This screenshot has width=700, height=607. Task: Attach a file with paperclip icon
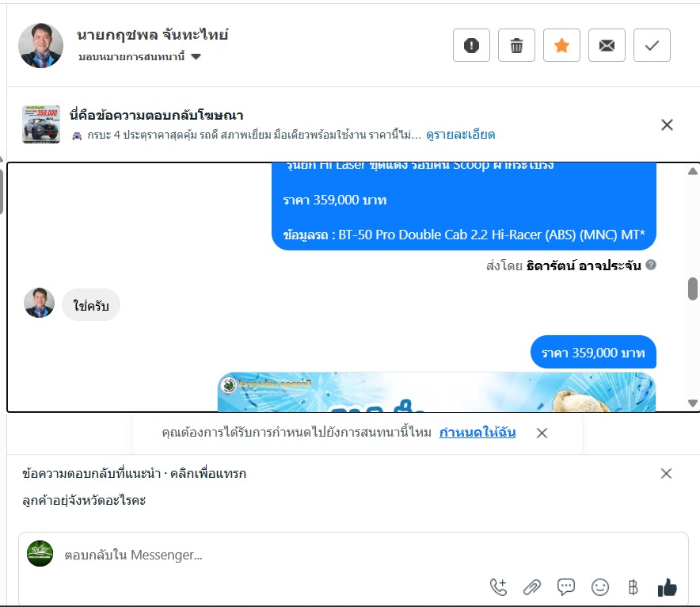point(531,587)
